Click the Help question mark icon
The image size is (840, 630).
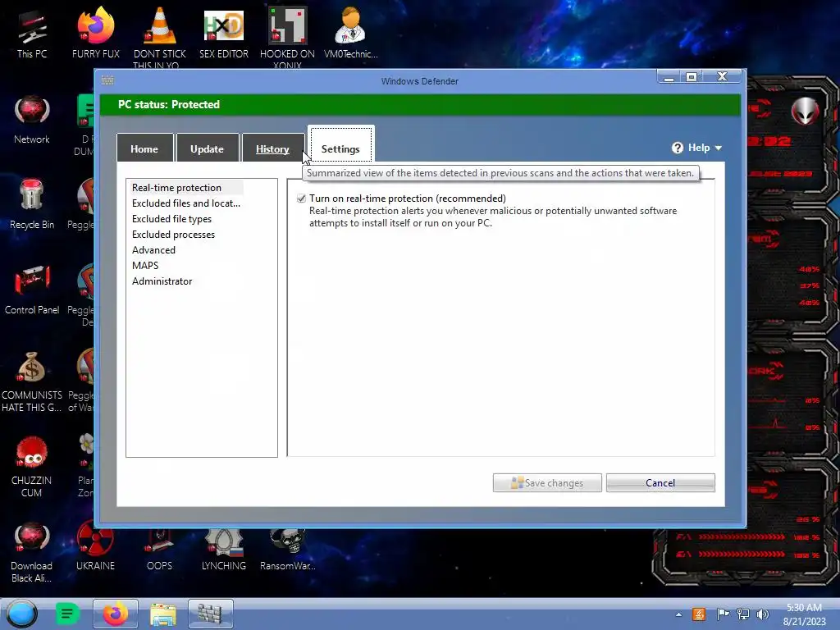click(678, 148)
